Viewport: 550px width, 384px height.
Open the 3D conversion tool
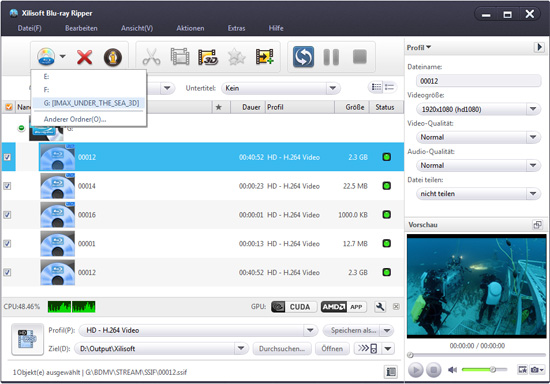208,57
